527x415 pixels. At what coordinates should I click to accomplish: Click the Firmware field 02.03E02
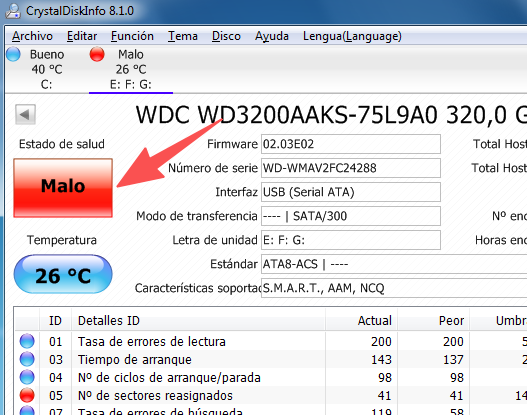click(351, 144)
